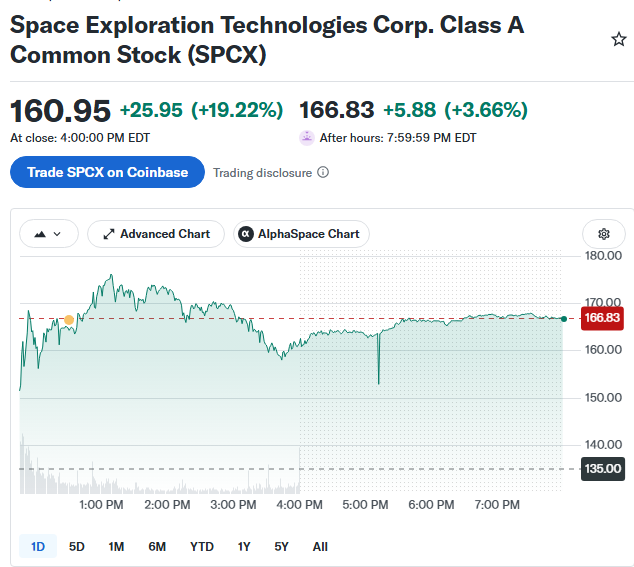Screen dimensions: 634x567
Task: Click the trading disclosure info icon
Action: coord(323,172)
